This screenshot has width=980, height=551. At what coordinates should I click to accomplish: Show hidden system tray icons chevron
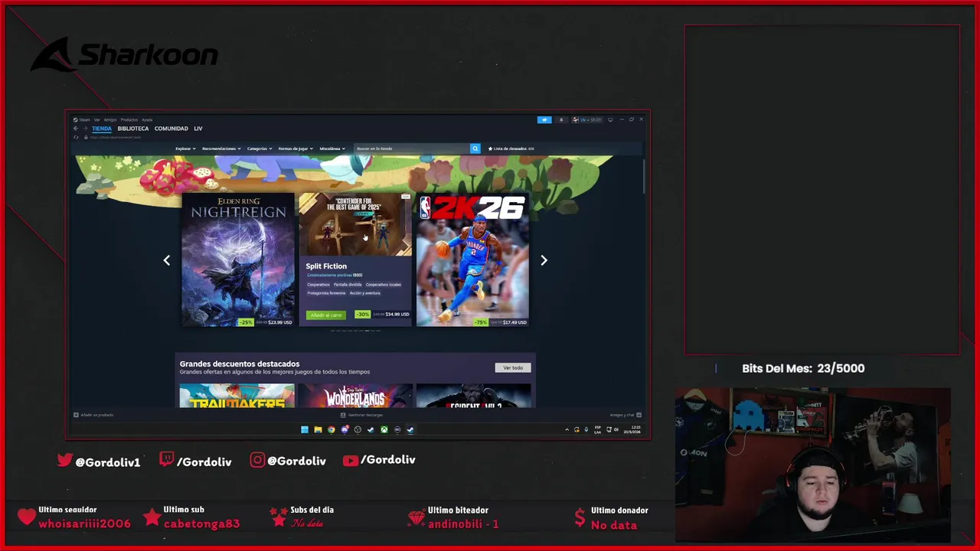[567, 429]
